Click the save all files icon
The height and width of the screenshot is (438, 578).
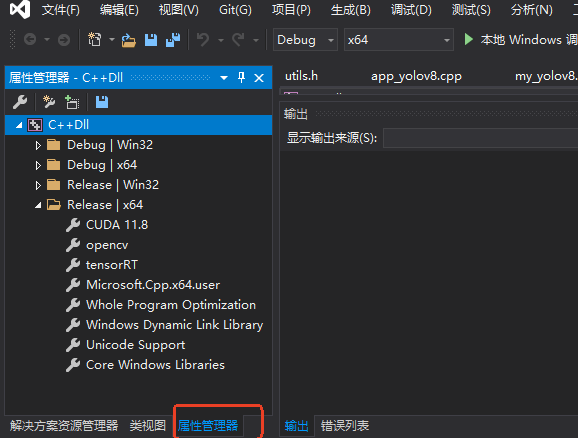pos(173,39)
